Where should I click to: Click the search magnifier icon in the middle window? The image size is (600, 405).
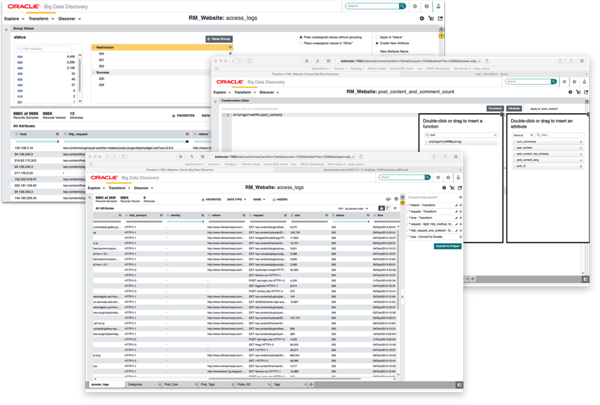[x=553, y=82]
